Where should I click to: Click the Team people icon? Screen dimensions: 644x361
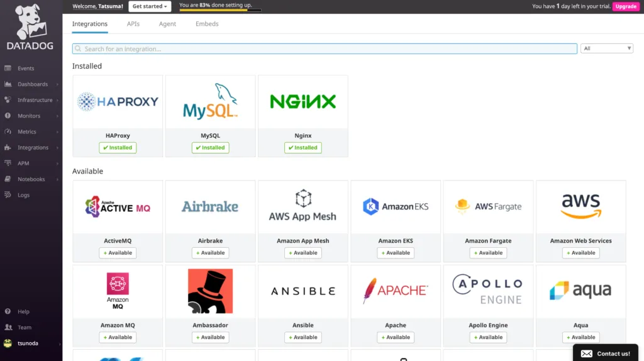(8, 327)
